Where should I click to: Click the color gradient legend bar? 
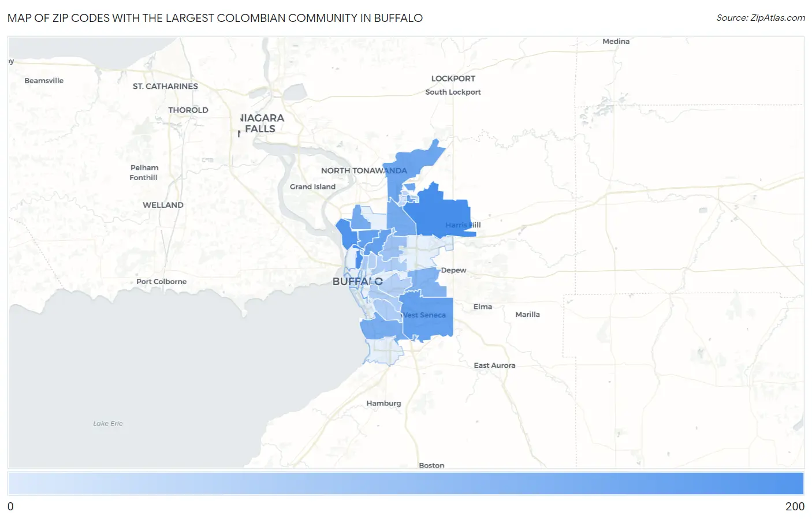point(406,483)
